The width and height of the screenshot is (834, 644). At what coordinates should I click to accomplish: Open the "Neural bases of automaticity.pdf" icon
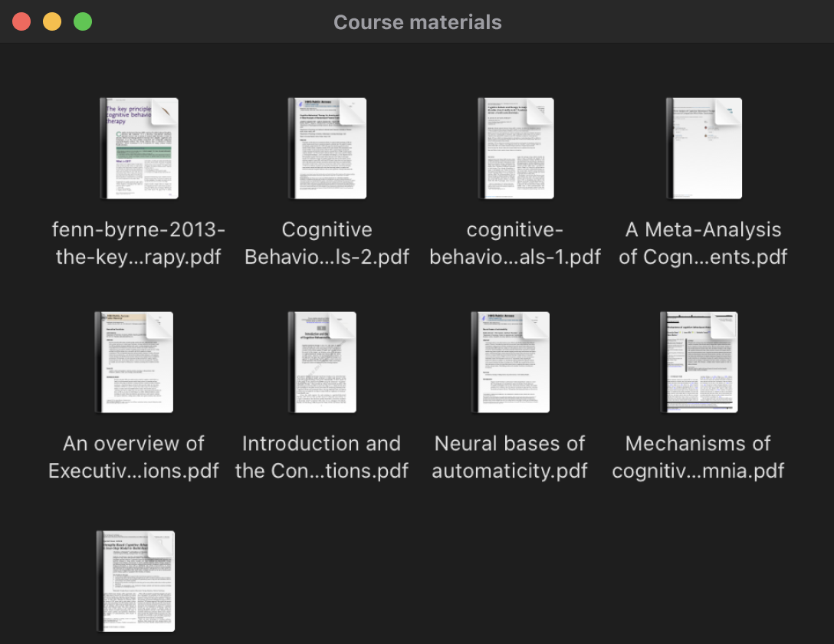(x=509, y=362)
